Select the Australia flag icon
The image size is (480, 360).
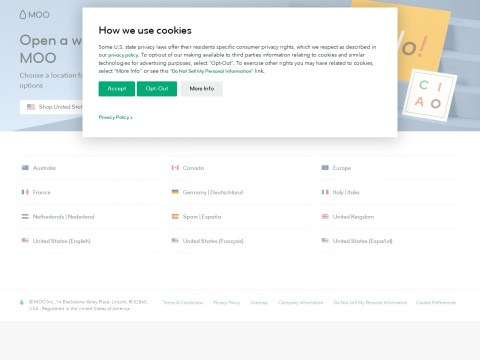pos(25,168)
